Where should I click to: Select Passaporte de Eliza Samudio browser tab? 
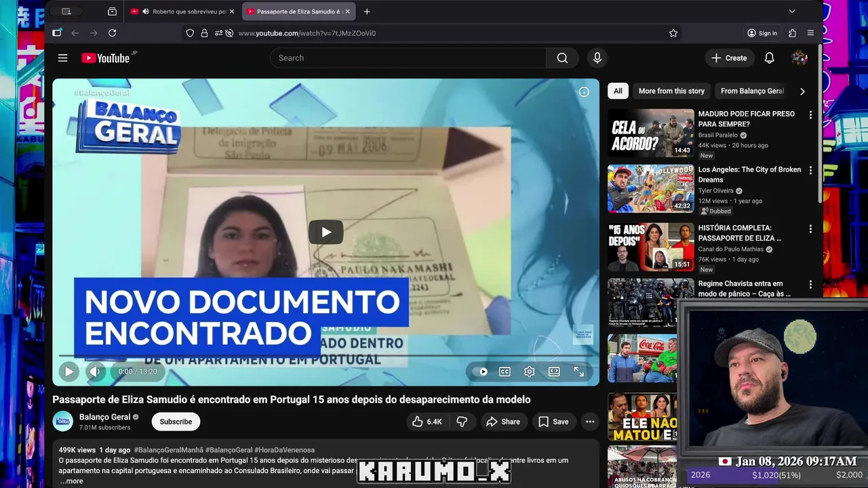[298, 12]
